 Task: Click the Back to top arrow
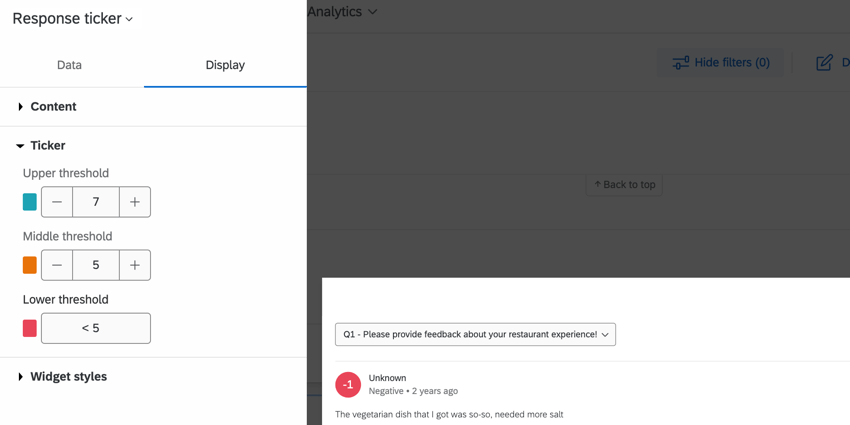pos(598,185)
